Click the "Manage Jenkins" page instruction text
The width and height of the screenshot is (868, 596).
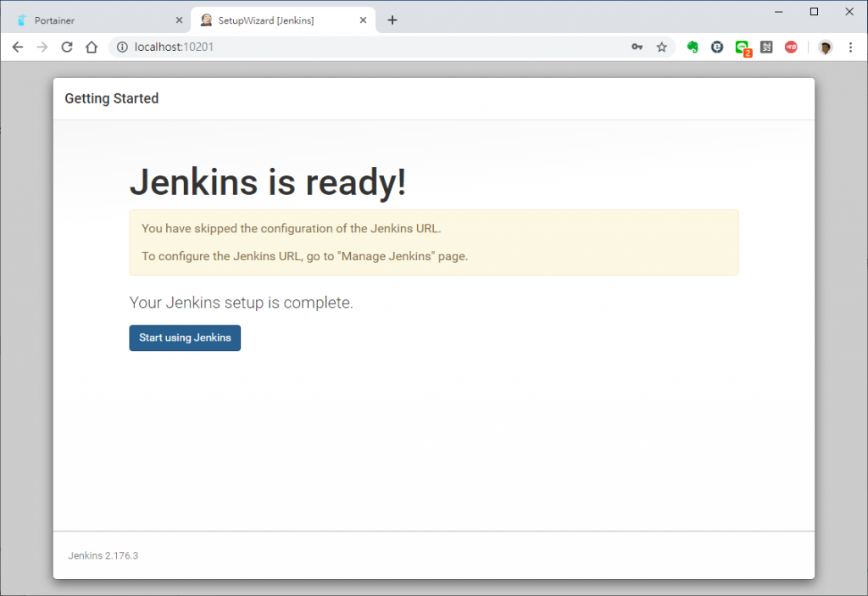[x=304, y=256]
